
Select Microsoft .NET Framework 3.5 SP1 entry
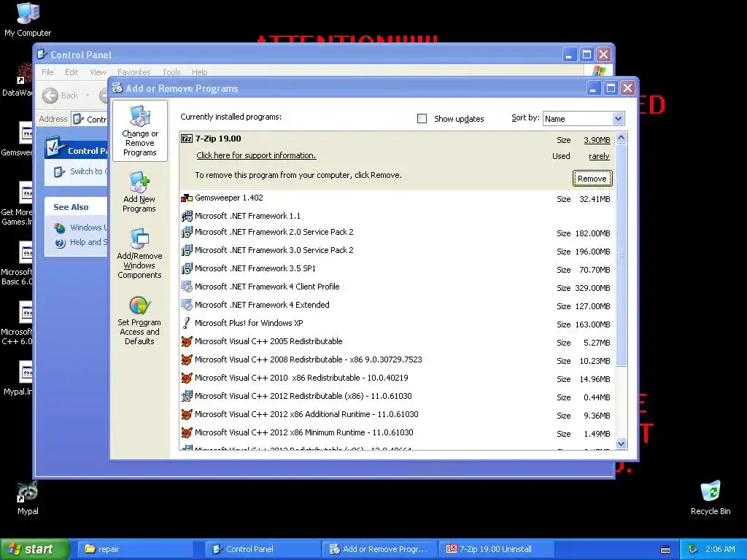[x=398, y=268]
